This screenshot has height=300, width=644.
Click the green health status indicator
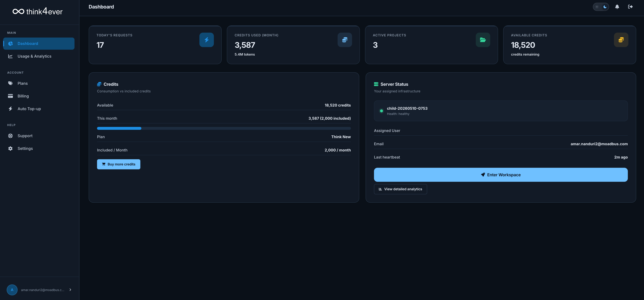point(381,111)
